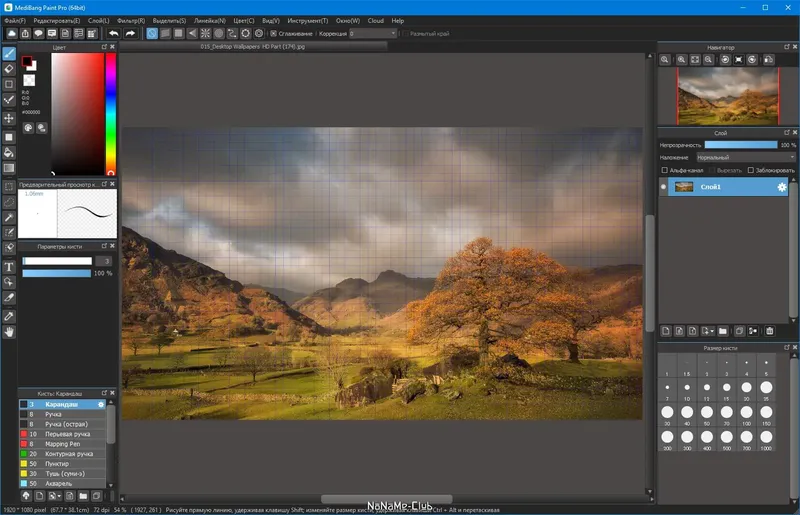Click the cloud icon in top toolbar
The image size is (800, 515).
click(11, 34)
